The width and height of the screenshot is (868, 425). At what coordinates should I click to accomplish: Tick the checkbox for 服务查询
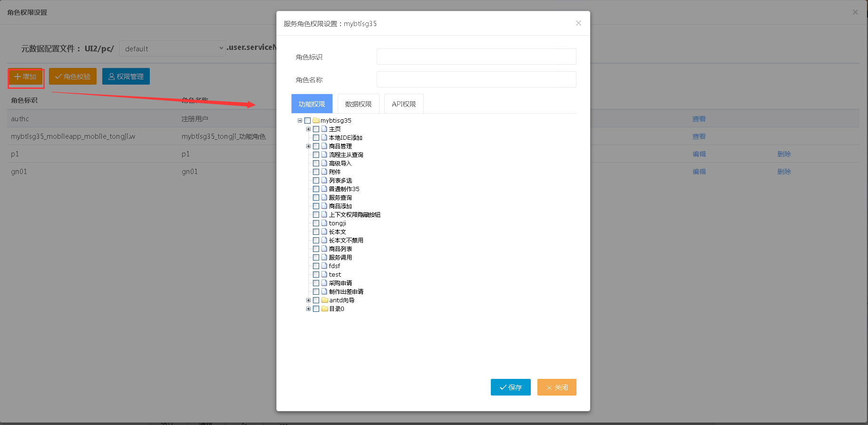tap(316, 198)
